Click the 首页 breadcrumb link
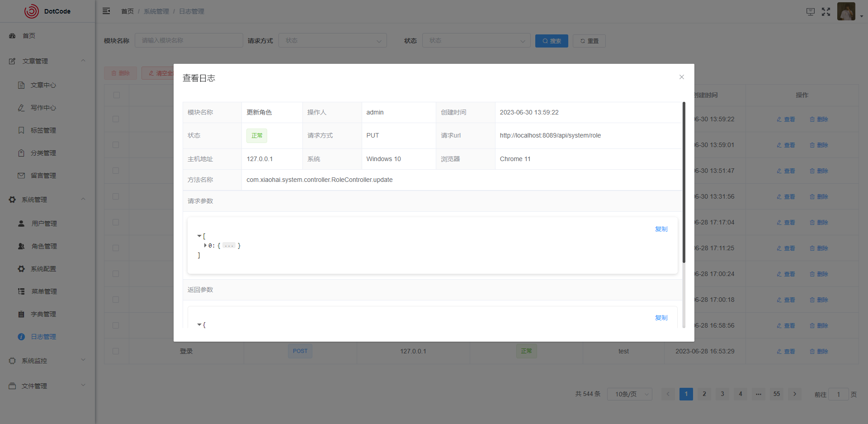Image resolution: width=868 pixels, height=424 pixels. point(127,11)
